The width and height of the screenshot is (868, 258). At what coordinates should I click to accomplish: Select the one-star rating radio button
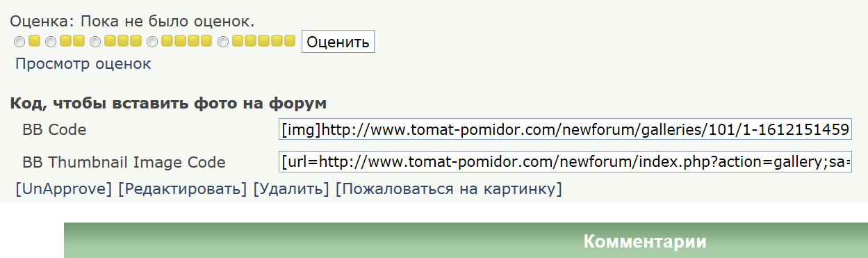[x=19, y=42]
